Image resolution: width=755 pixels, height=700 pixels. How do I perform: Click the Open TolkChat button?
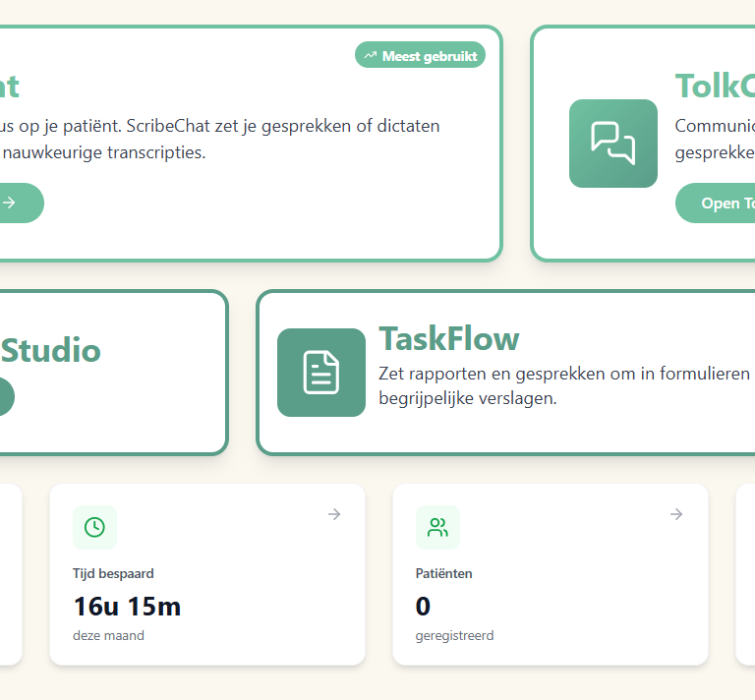click(716, 203)
